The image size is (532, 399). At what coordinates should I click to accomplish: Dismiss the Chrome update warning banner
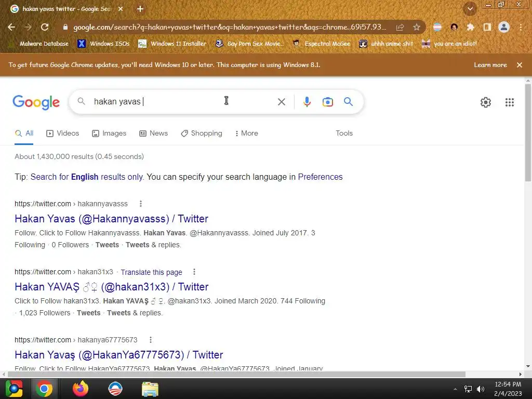[x=520, y=65]
